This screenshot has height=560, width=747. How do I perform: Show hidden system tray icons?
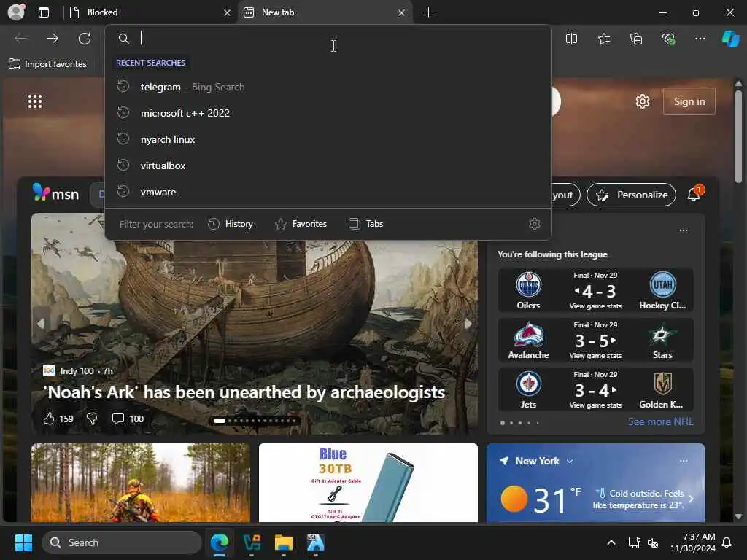pos(611,542)
